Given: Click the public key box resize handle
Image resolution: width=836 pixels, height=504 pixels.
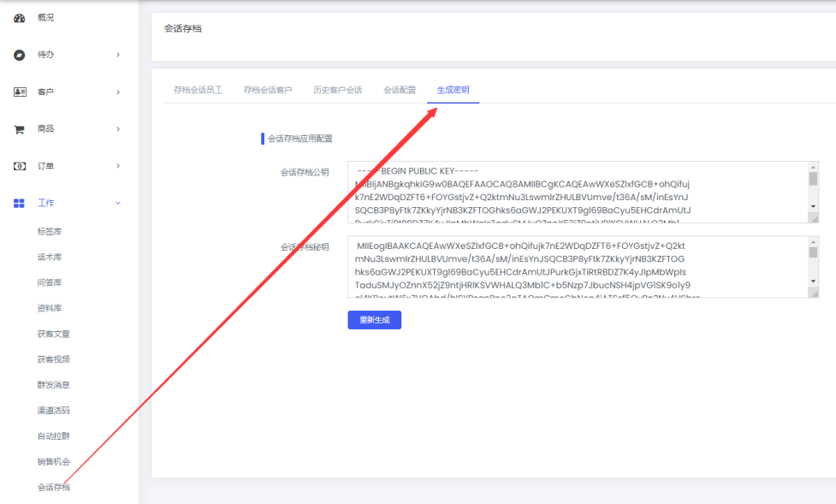Looking at the screenshot, I should 814,219.
